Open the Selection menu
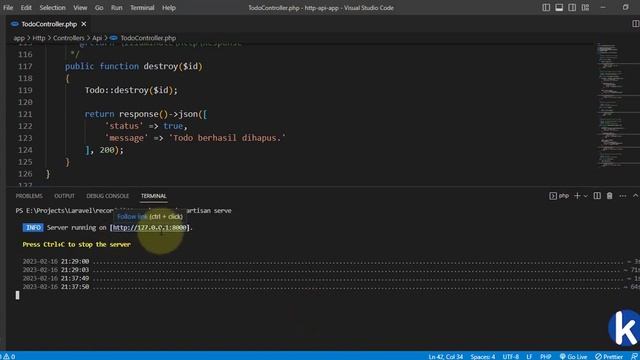Screen dimensions: 640x360 (x=52, y=8)
